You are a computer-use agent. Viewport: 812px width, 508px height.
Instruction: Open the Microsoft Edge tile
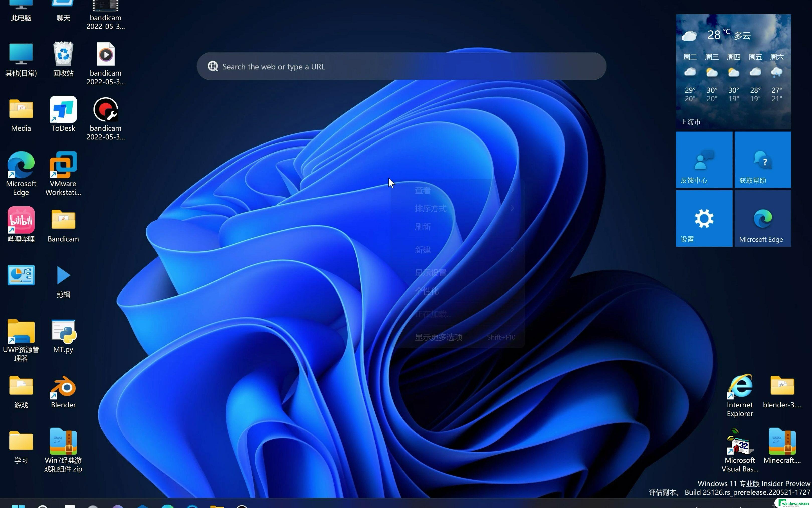pos(762,219)
